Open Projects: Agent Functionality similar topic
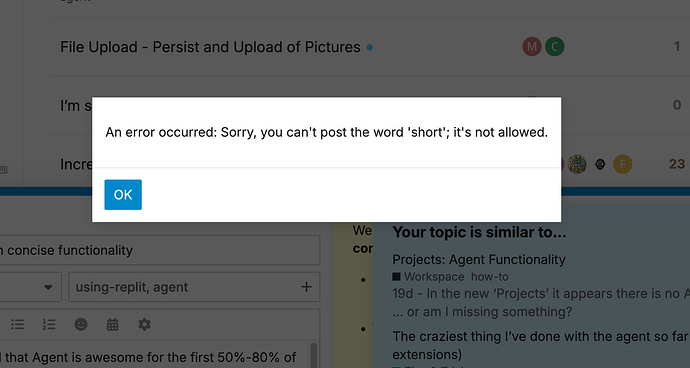The height and width of the screenshot is (368, 690). click(x=479, y=260)
